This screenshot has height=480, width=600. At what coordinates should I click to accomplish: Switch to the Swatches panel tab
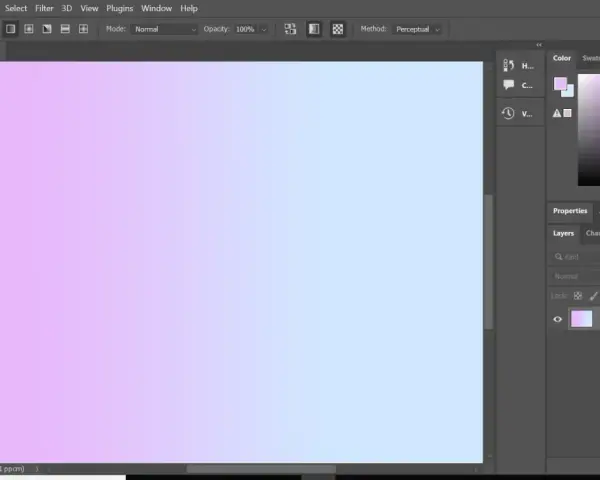point(590,58)
